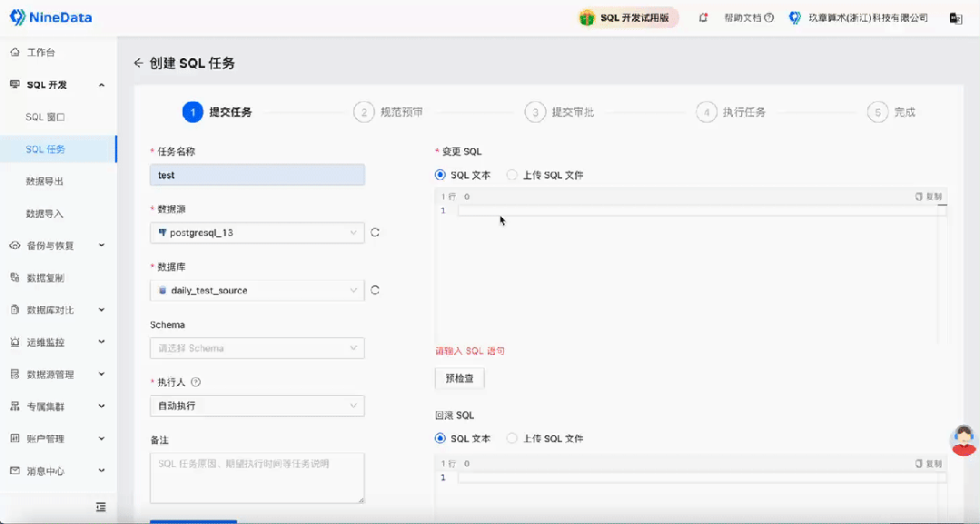This screenshot has height=524, width=980.
Task: Click the 账户管理 icon
Action: click(x=15, y=439)
